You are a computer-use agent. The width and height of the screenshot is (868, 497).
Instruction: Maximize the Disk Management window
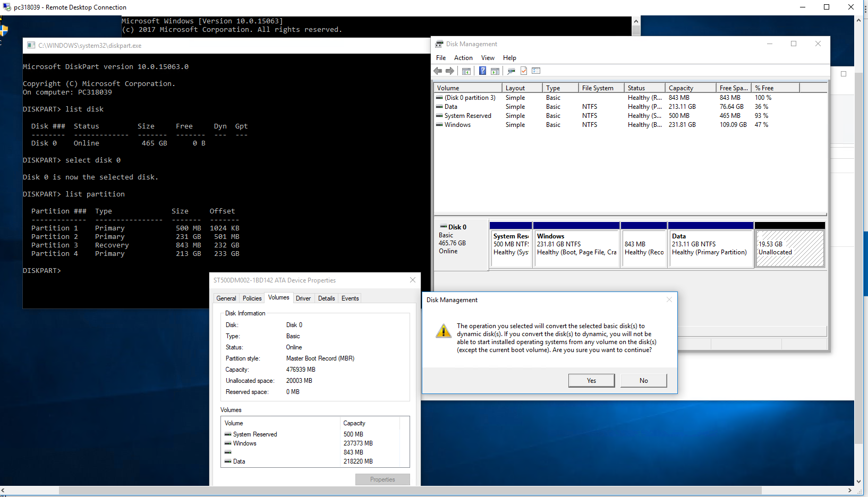click(794, 44)
